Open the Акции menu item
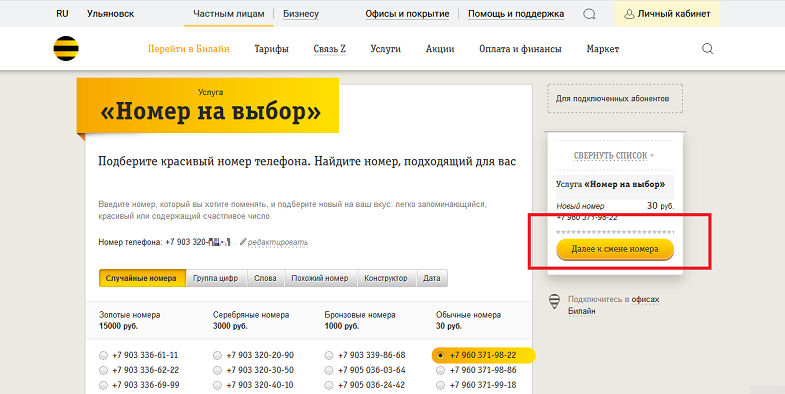The height and width of the screenshot is (394, 785). click(440, 49)
